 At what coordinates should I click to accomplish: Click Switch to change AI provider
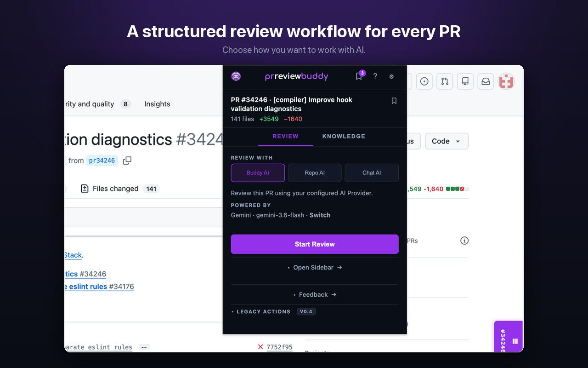(x=320, y=215)
